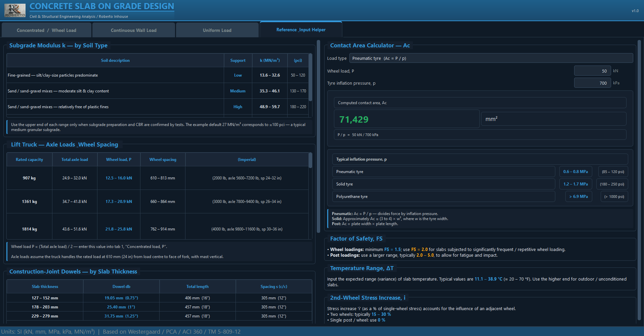Click the Rated capacity column header
The image size is (644, 336).
pyautogui.click(x=30, y=160)
